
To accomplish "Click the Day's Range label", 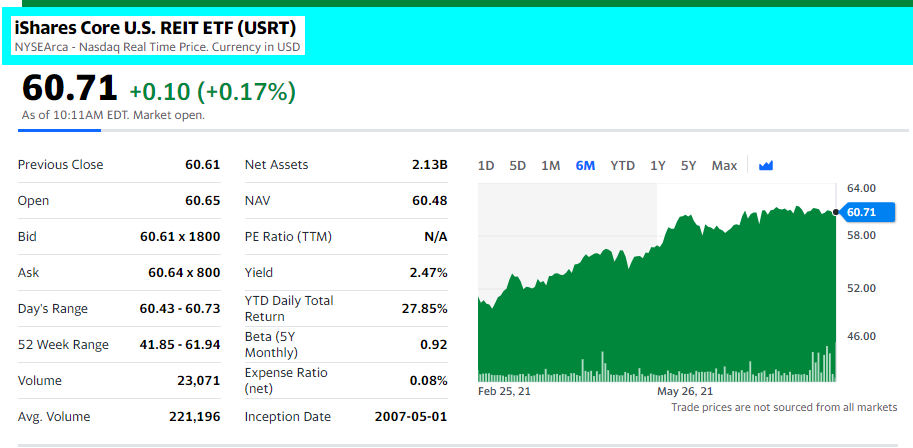I will click(53, 309).
